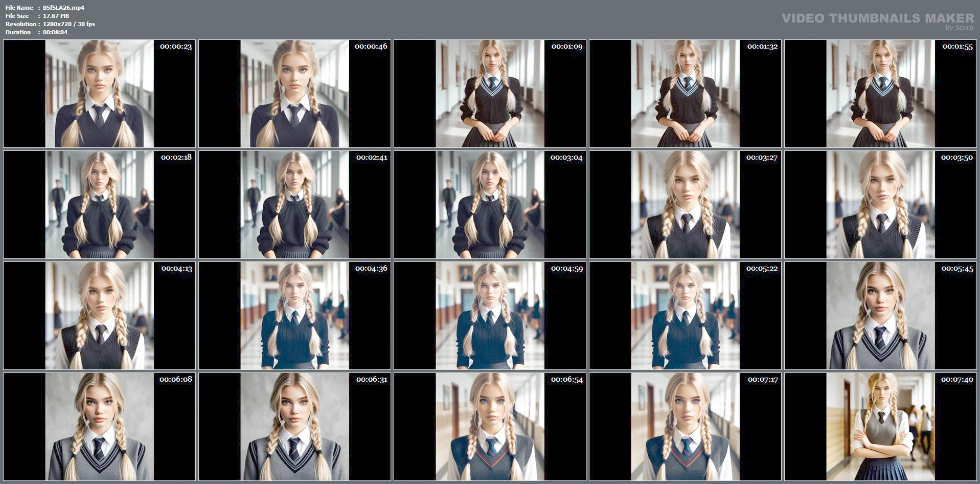Open the frame stamped 00:02:18
This screenshot has width=980, height=484.
(100, 205)
